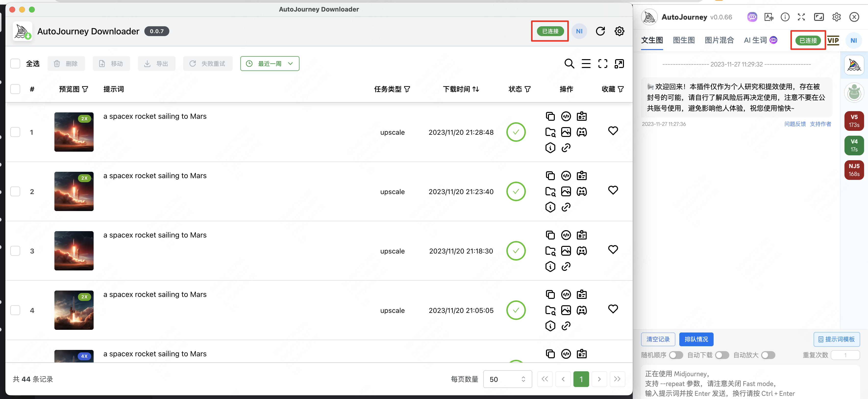The width and height of the screenshot is (868, 399).
Task: Open the 任务类型 column filter
Action: 407,89
